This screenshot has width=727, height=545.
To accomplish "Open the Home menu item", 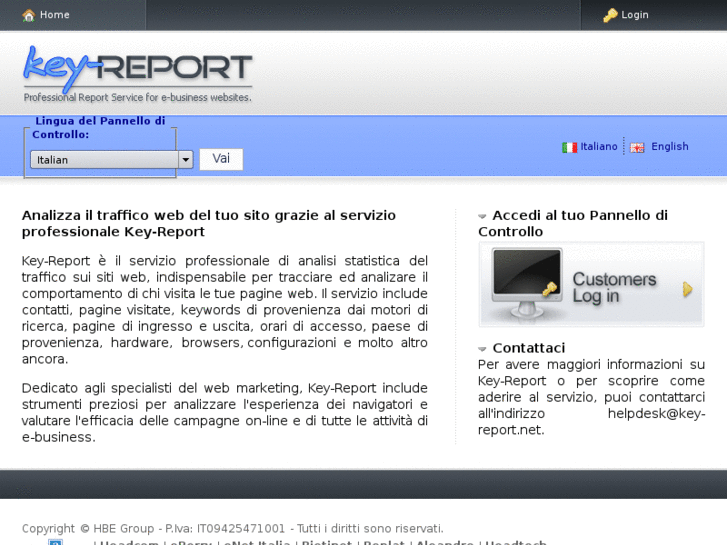I will (x=54, y=15).
